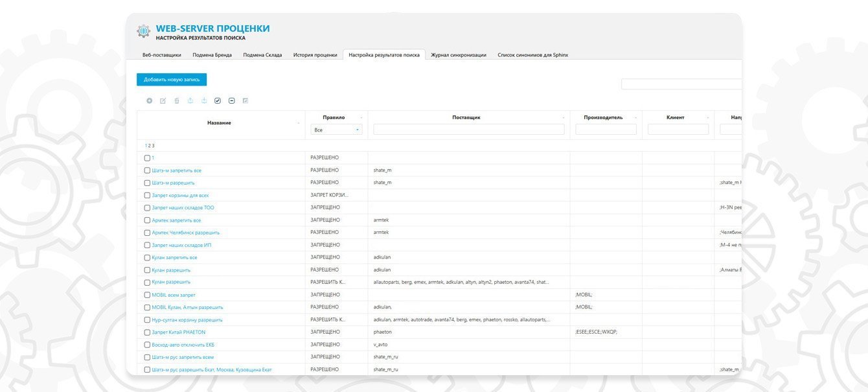Tick checkbox for 'MOBIL всем запрет'
The width and height of the screenshot is (868, 392).
(147, 295)
